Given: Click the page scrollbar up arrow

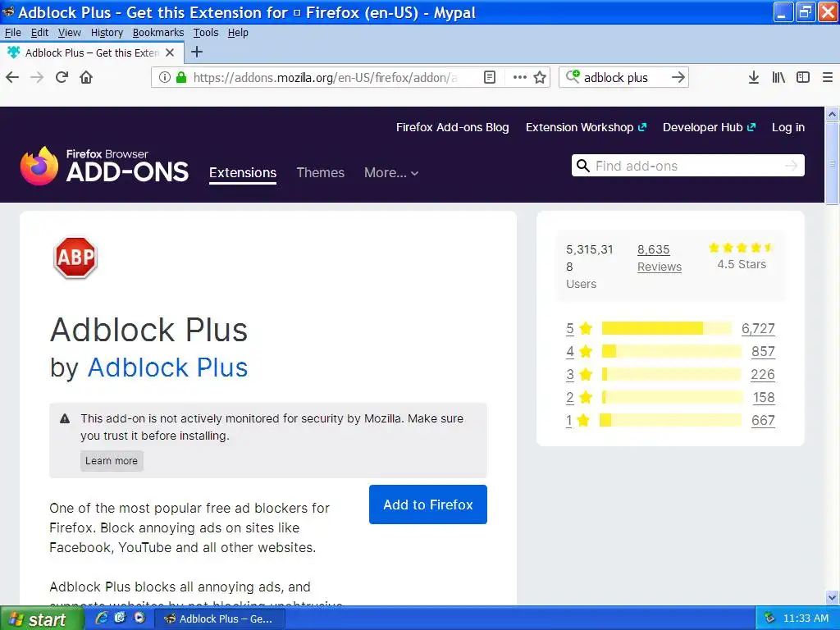Looking at the screenshot, I should [832, 114].
